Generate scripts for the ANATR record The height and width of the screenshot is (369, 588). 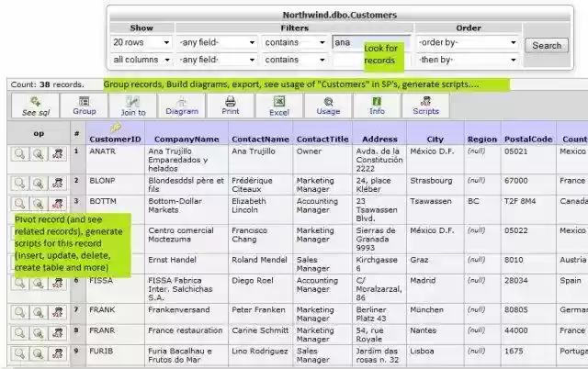click(57, 154)
